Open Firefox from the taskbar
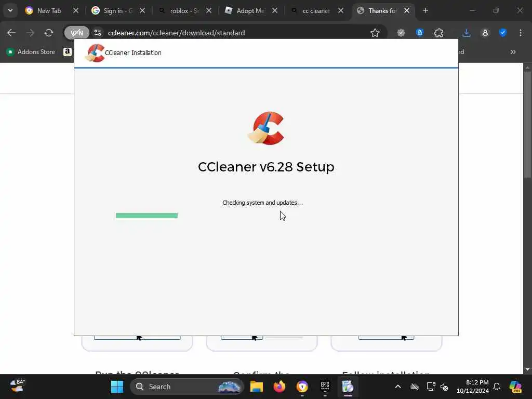Screen dimensions: 532x399 pyautogui.click(x=279, y=387)
